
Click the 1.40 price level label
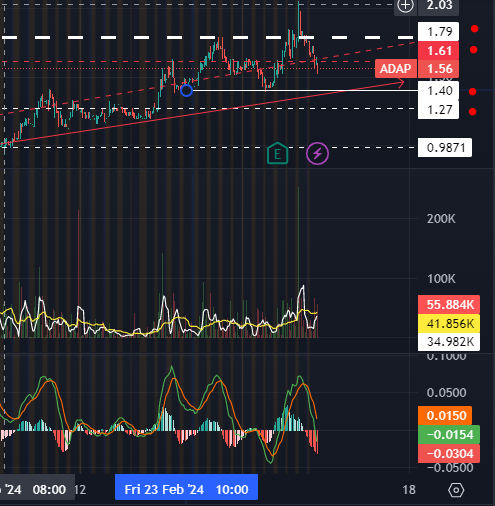pyautogui.click(x=438, y=91)
